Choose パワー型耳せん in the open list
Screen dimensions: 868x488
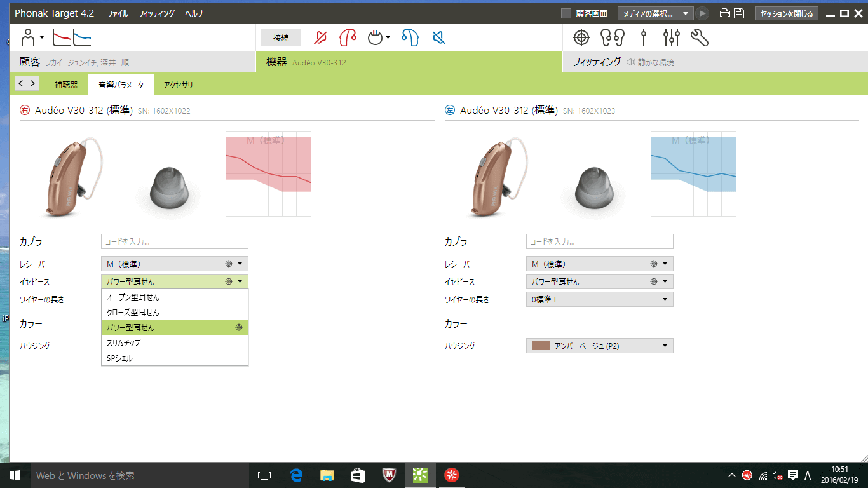(x=175, y=327)
